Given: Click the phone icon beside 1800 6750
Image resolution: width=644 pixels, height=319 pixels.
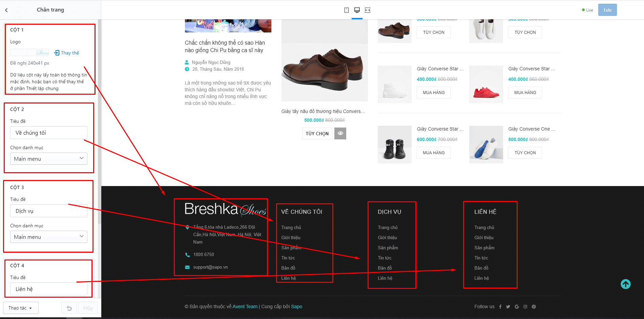Looking at the screenshot, I should pos(187,255).
